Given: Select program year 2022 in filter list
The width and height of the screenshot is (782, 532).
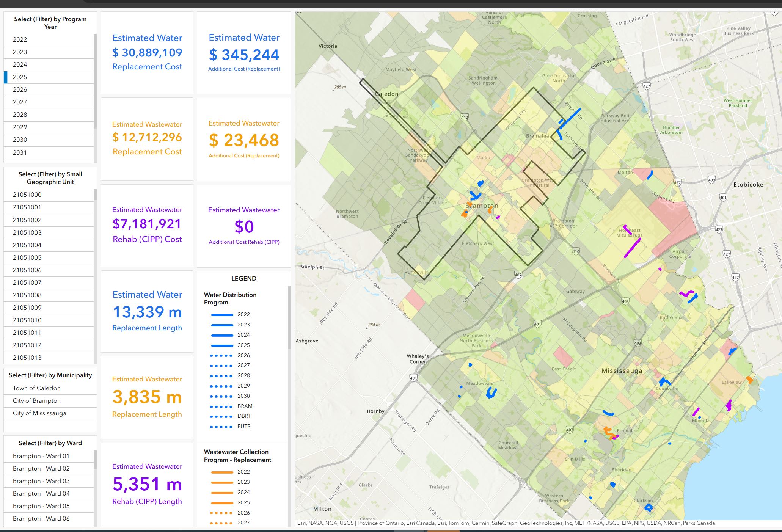Looking at the screenshot, I should click(49, 40).
